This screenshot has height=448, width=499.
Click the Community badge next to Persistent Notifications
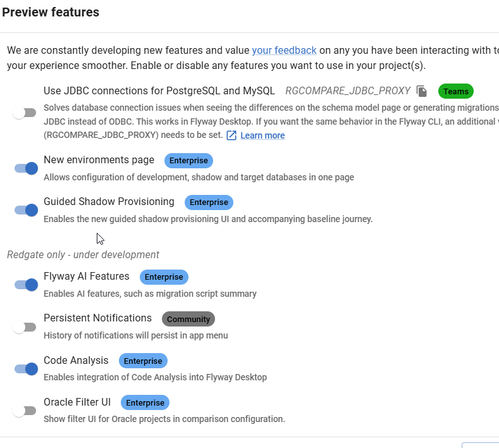pyautogui.click(x=188, y=319)
